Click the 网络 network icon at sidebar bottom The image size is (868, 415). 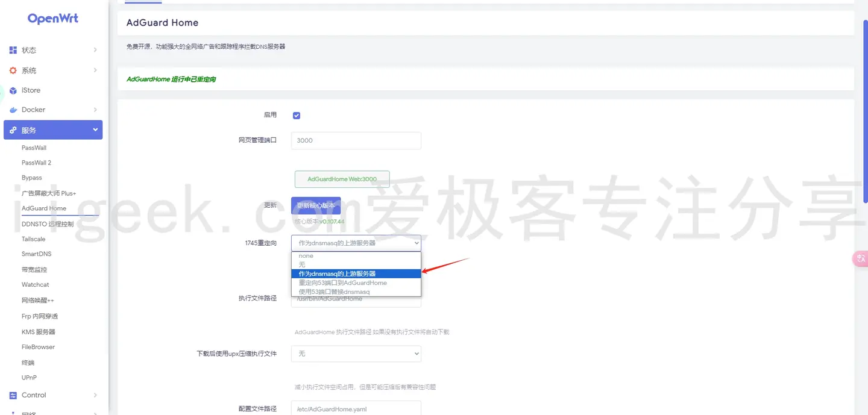[13, 413]
